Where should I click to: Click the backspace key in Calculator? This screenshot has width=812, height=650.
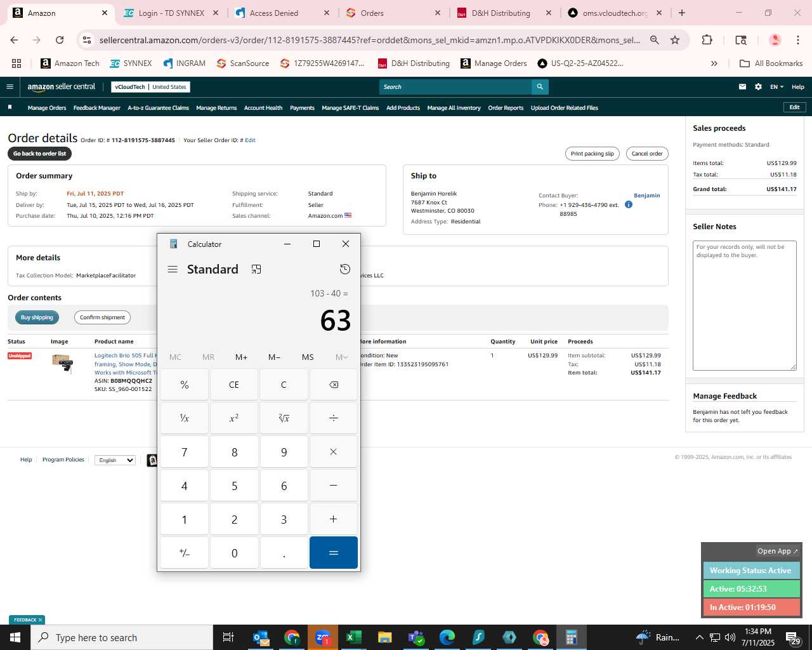point(334,385)
